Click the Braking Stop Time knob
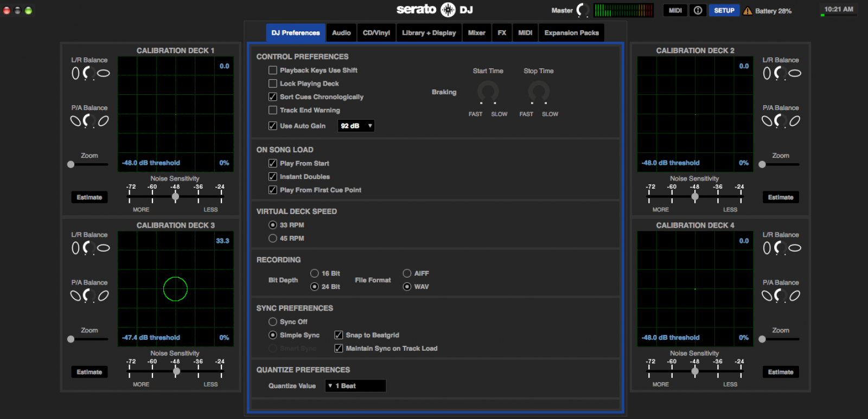This screenshot has width=868, height=419. pyautogui.click(x=539, y=93)
